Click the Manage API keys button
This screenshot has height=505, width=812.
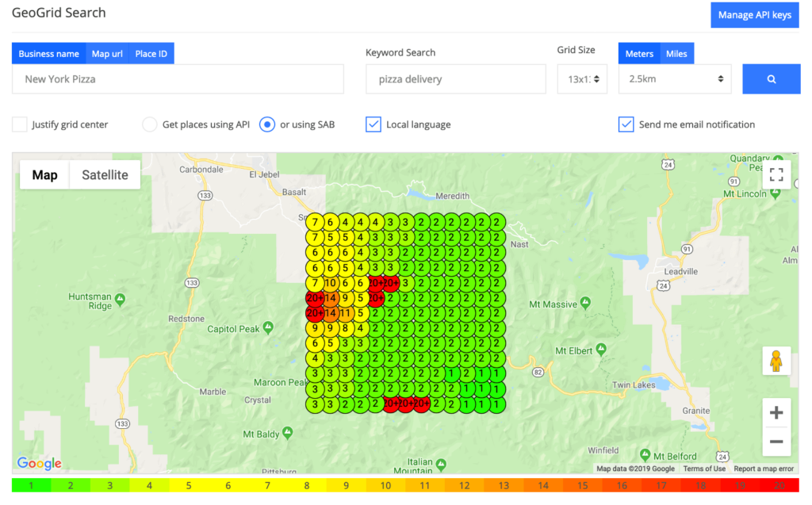753,14
